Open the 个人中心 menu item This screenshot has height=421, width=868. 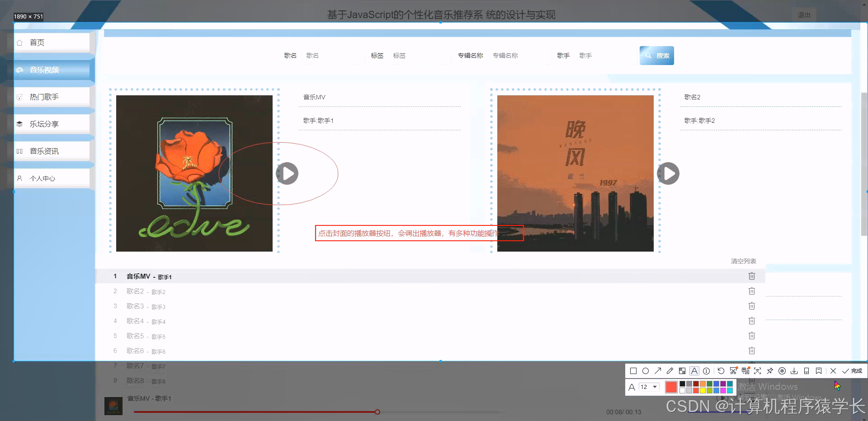coord(43,178)
